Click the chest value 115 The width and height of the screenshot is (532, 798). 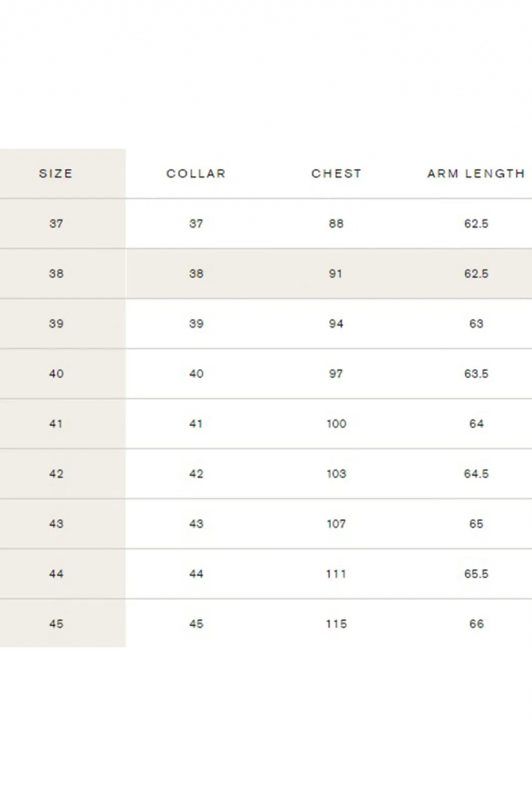point(336,623)
